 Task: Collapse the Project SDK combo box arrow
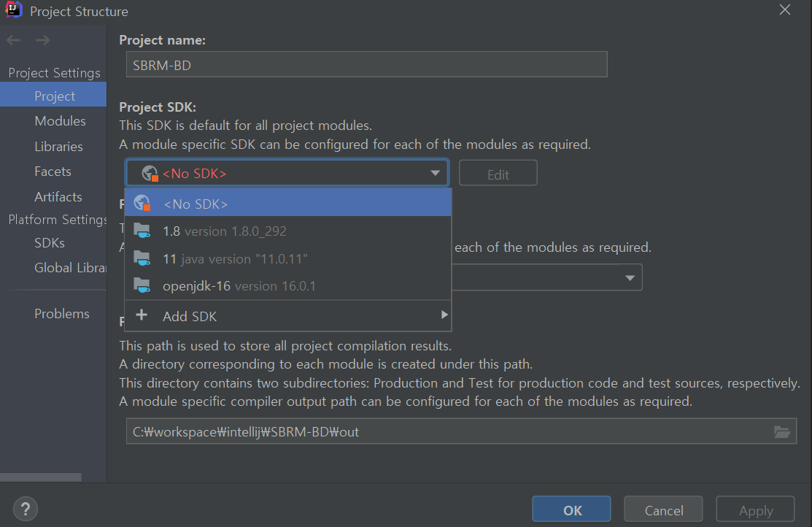[435, 173]
